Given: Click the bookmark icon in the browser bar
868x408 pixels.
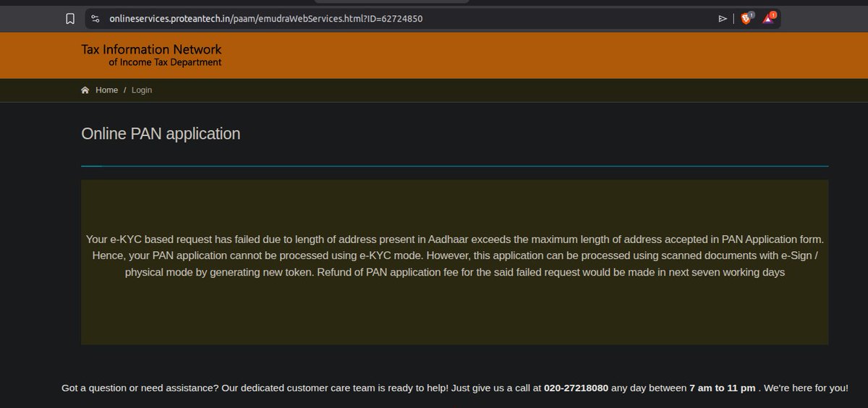Looking at the screenshot, I should click(70, 19).
